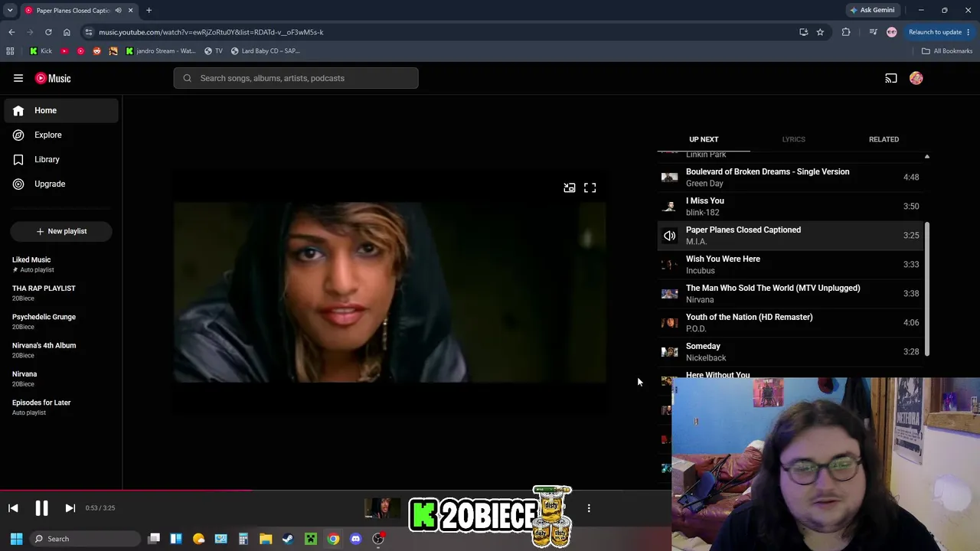
Task: Play Someday by Nickelback
Action: pyautogui.click(x=790, y=351)
